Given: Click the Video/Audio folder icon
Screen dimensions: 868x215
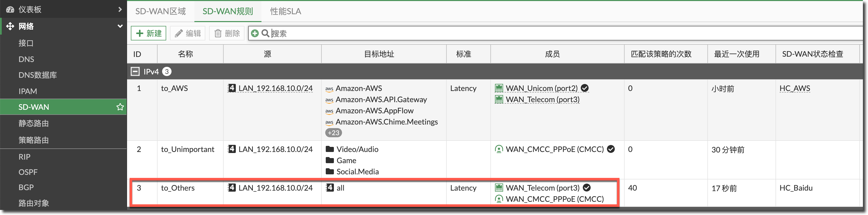Looking at the screenshot, I should click(x=330, y=149).
